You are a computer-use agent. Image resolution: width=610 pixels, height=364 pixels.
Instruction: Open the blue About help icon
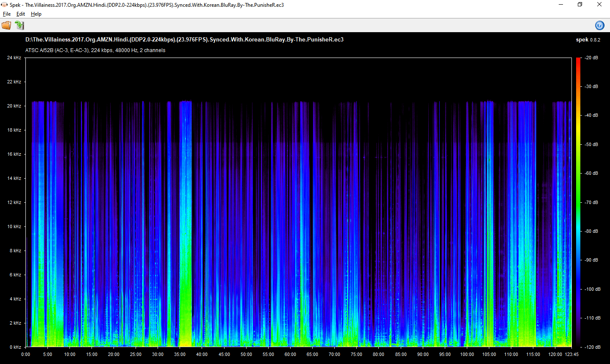599,25
